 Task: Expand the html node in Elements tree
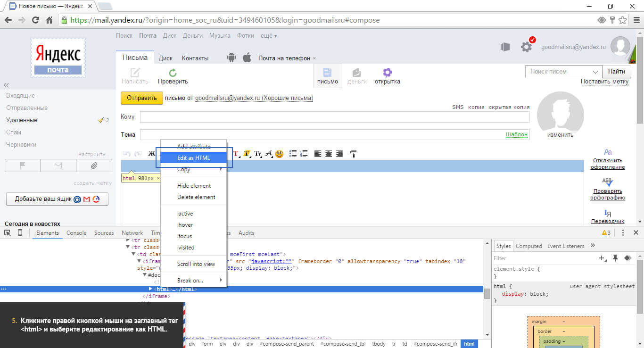tap(150, 289)
